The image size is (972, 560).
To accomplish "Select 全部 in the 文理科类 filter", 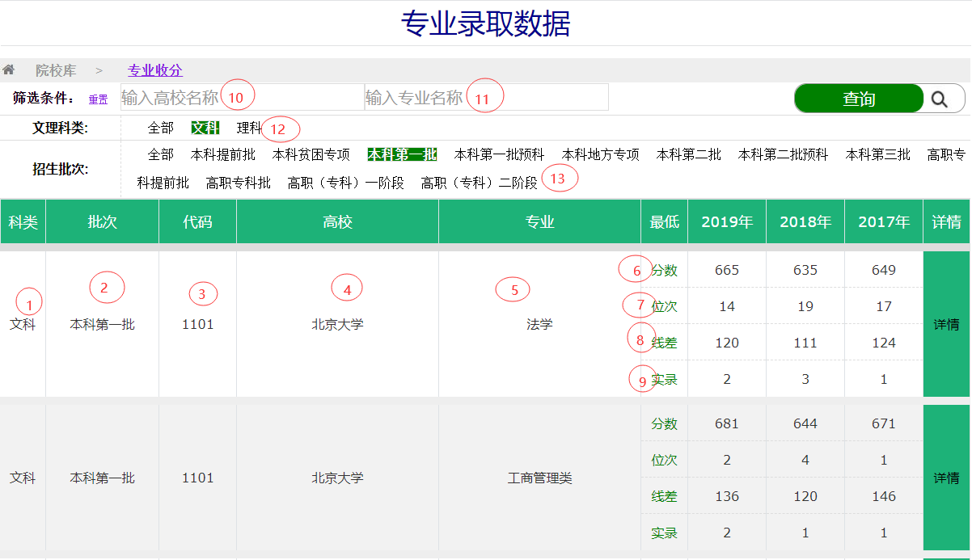I will coord(161,128).
